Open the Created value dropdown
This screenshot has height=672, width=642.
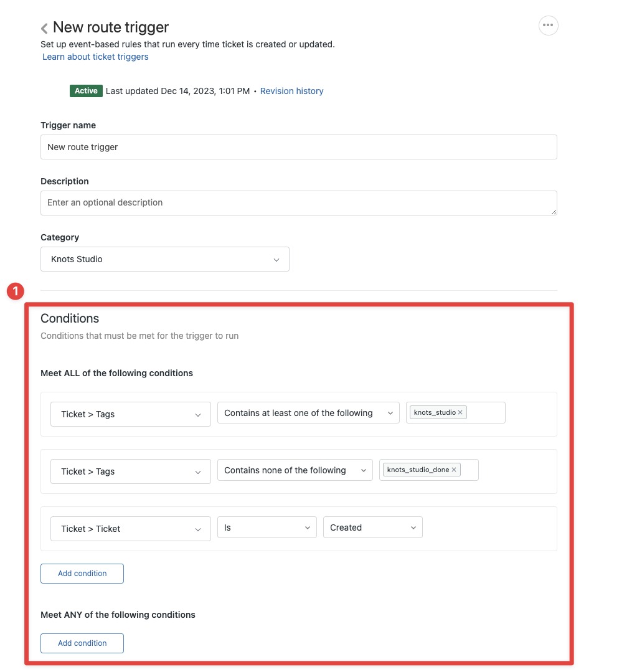click(x=373, y=528)
